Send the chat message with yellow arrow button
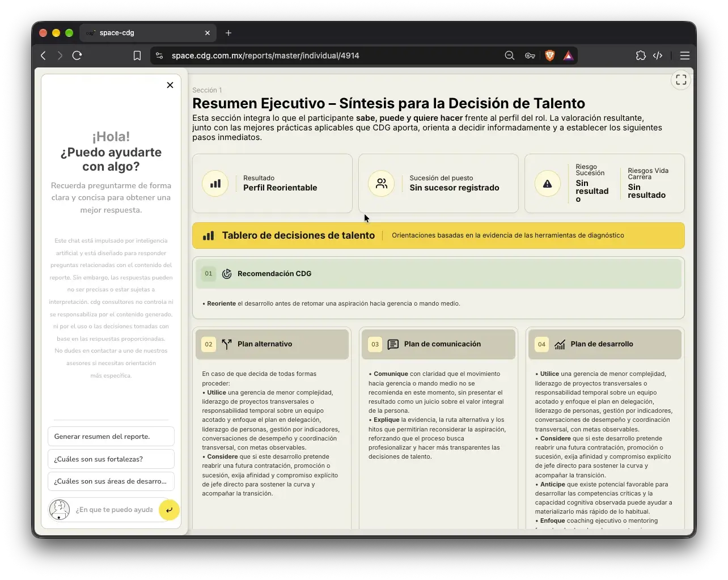728x580 pixels. point(169,510)
